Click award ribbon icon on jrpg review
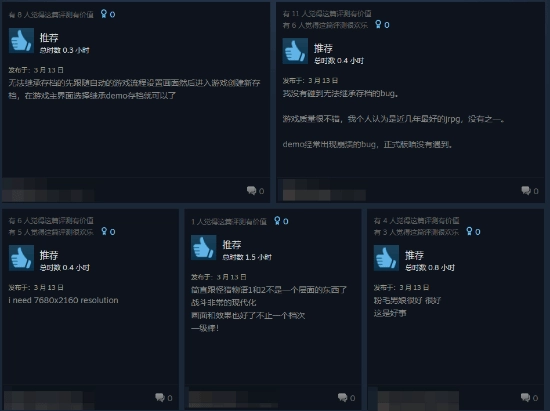Viewport: 550px width, 411px height. 378,24
